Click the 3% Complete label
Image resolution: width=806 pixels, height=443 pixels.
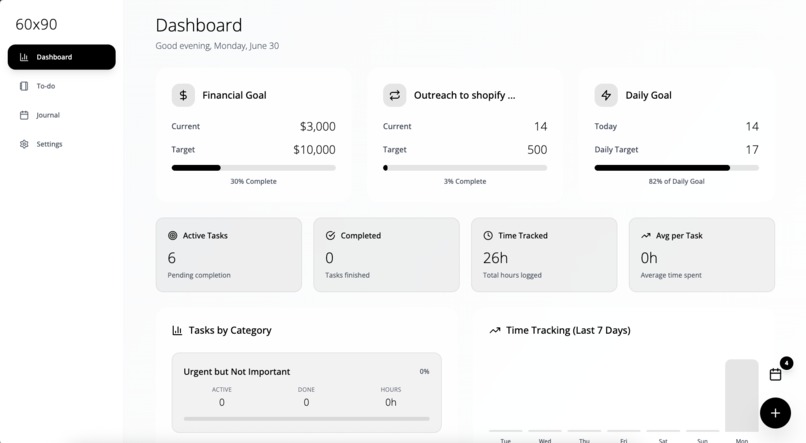pyautogui.click(x=465, y=181)
